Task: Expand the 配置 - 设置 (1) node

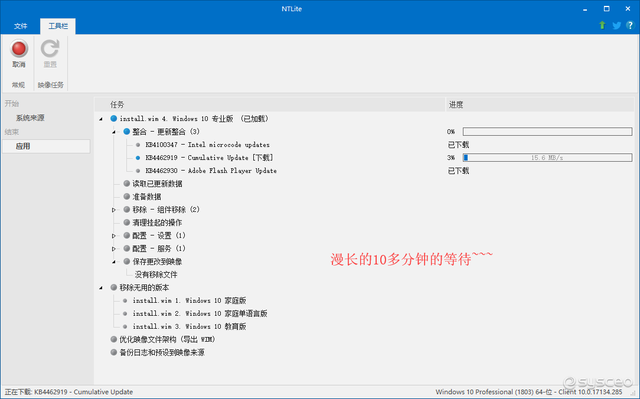Action: click(114, 236)
